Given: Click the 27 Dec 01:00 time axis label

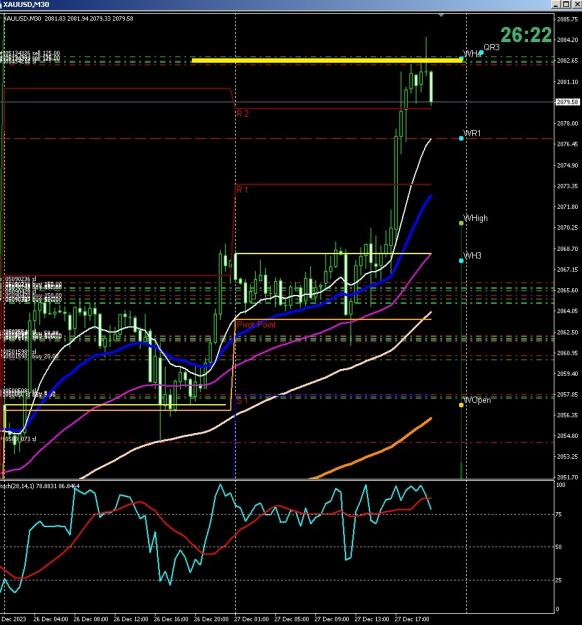Looking at the screenshot, I should pos(250,619).
